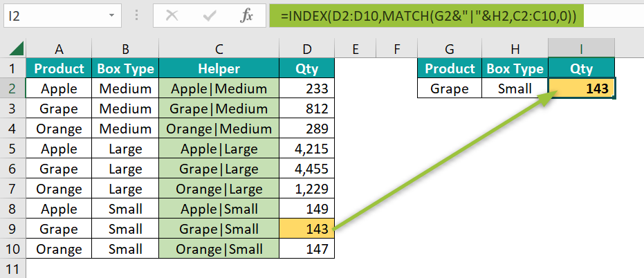This screenshot has height=278, width=644.
Task: Select cell A9 containing Grape
Action: (59, 229)
